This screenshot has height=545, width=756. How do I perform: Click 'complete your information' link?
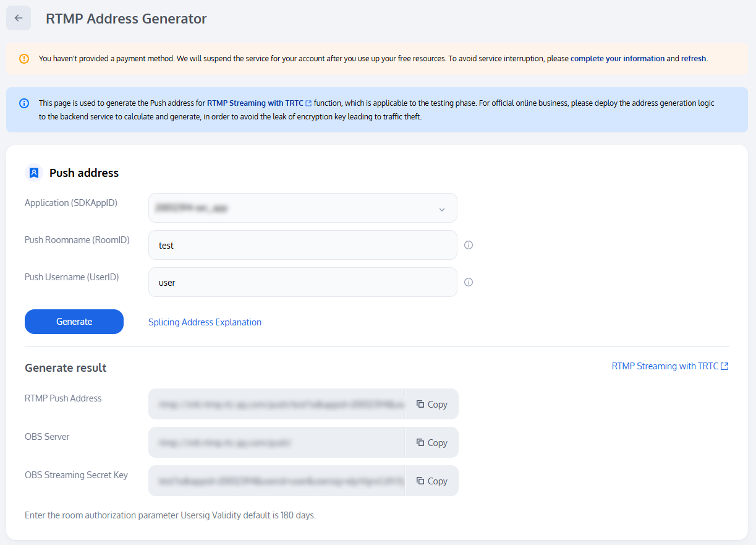coord(617,59)
